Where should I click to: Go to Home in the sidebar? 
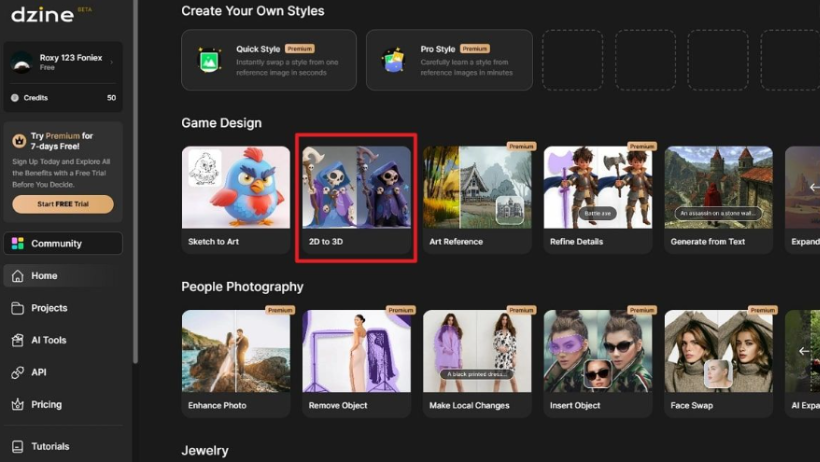(x=63, y=276)
